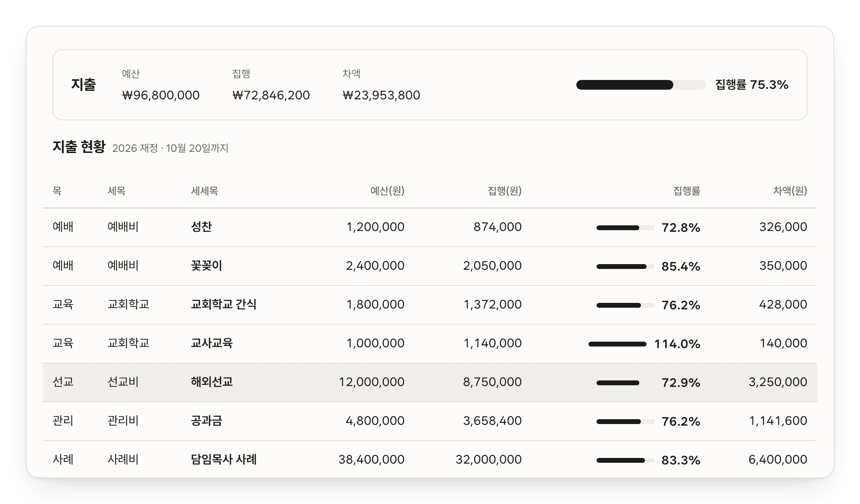Click the 선교비 sub-category cell
Screen dimensions: 860x504
[x=123, y=382]
